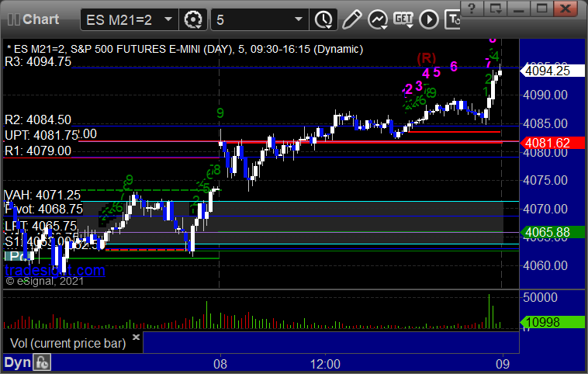Click the 50000 volume axis label

pyautogui.click(x=541, y=297)
